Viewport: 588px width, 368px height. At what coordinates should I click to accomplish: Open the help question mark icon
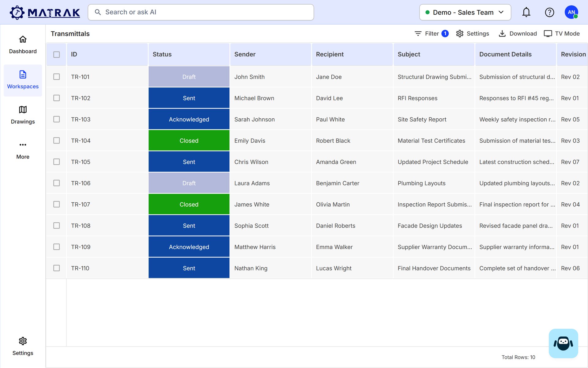click(549, 12)
